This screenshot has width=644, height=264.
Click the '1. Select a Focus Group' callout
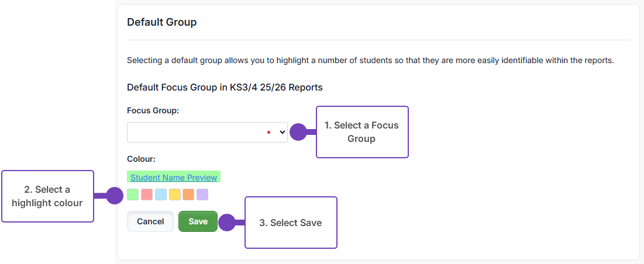point(361,132)
